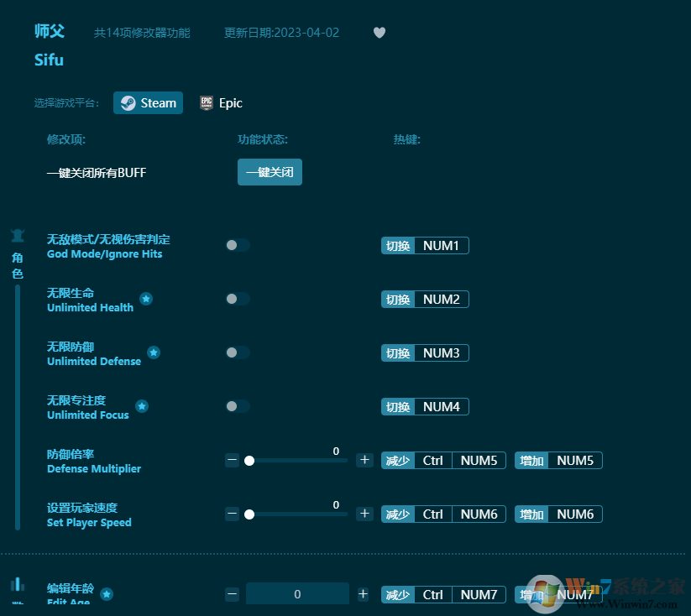Viewport: 691px width, 616px height.
Task: Click star badge next to Edit Age
Action: click(x=107, y=594)
